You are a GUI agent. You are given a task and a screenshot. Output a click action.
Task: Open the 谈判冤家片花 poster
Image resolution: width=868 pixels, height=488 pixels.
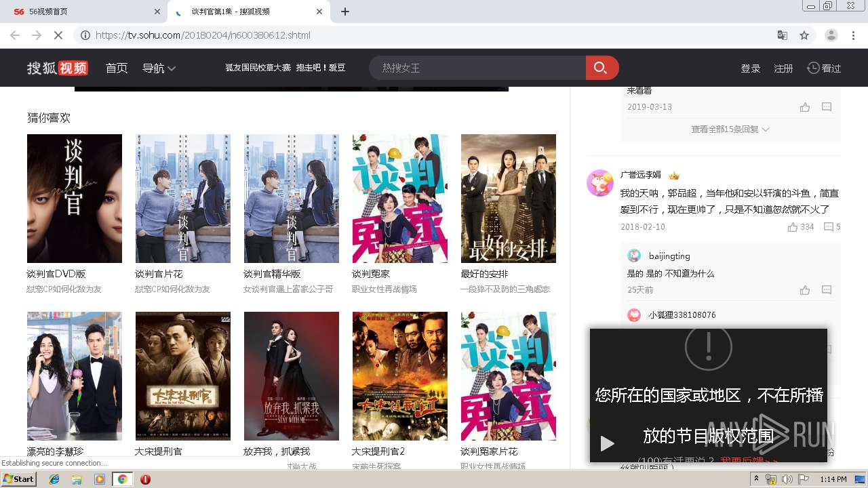[x=509, y=376]
